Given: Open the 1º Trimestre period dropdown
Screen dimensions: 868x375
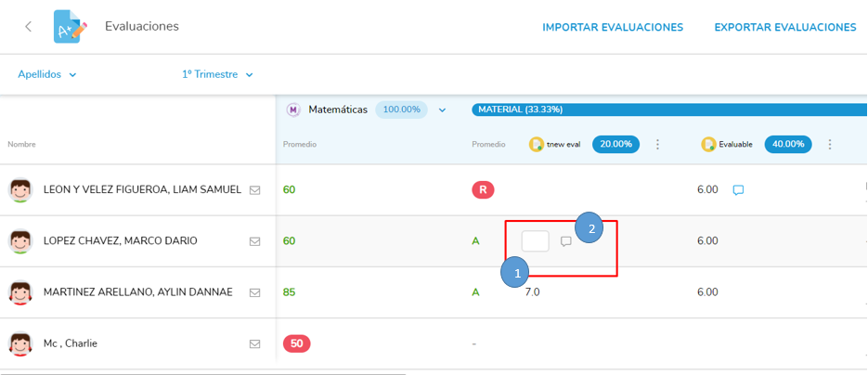Looking at the screenshot, I should (x=217, y=74).
